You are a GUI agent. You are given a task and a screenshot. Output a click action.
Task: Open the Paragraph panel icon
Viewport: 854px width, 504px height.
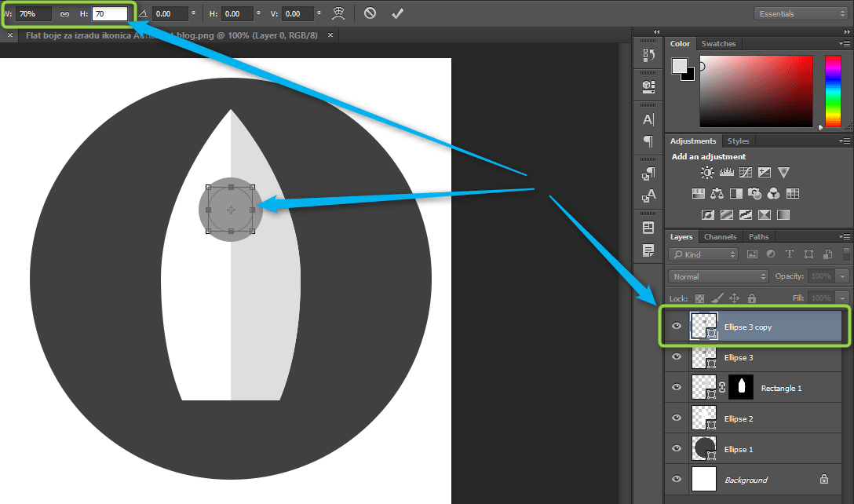(x=648, y=141)
